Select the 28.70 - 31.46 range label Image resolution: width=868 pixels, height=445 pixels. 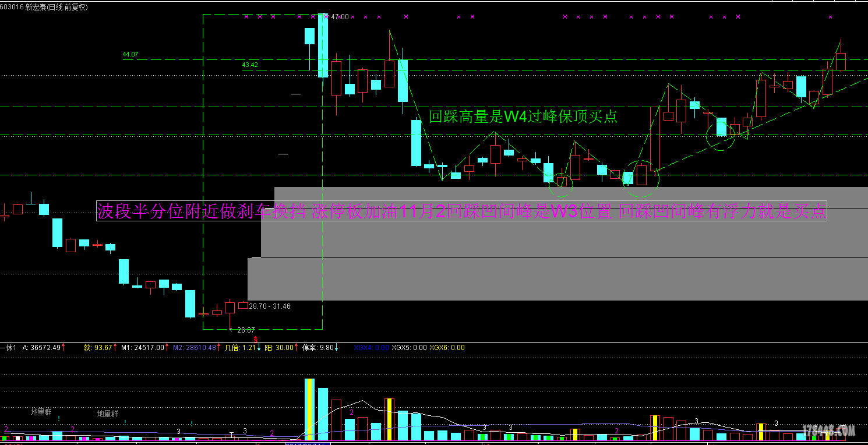click(x=270, y=306)
